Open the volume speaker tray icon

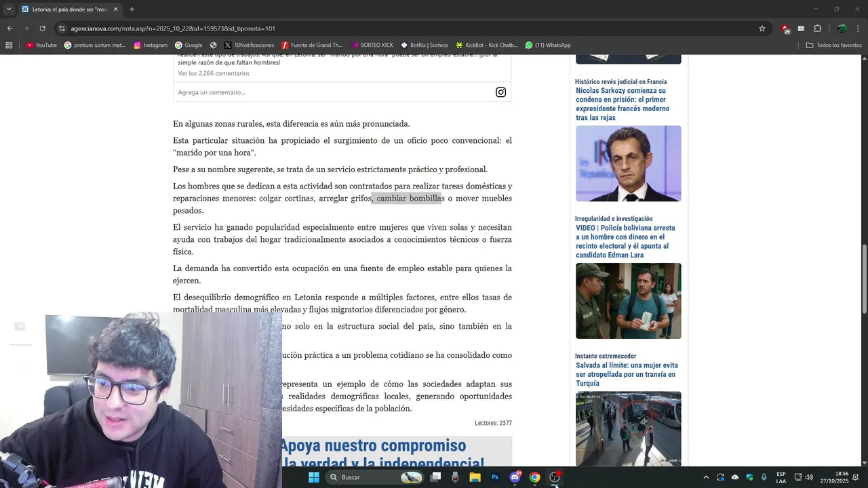809,477
